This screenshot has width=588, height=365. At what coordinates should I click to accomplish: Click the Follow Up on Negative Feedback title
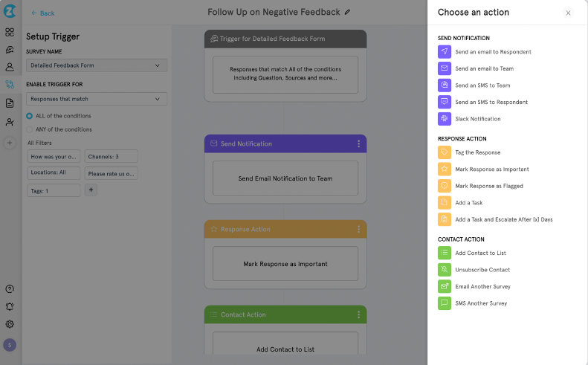274,12
